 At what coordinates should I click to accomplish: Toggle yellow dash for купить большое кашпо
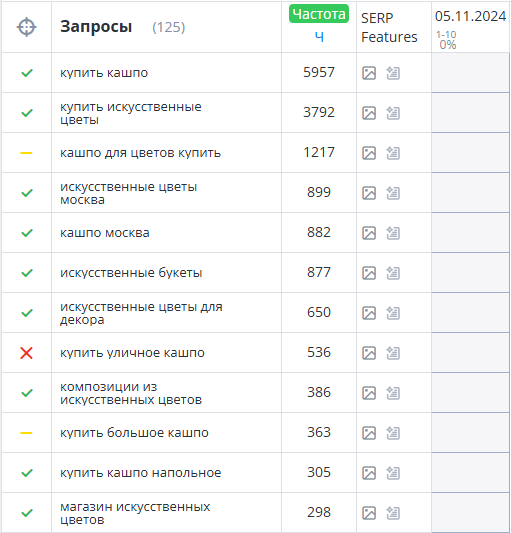click(x=27, y=433)
